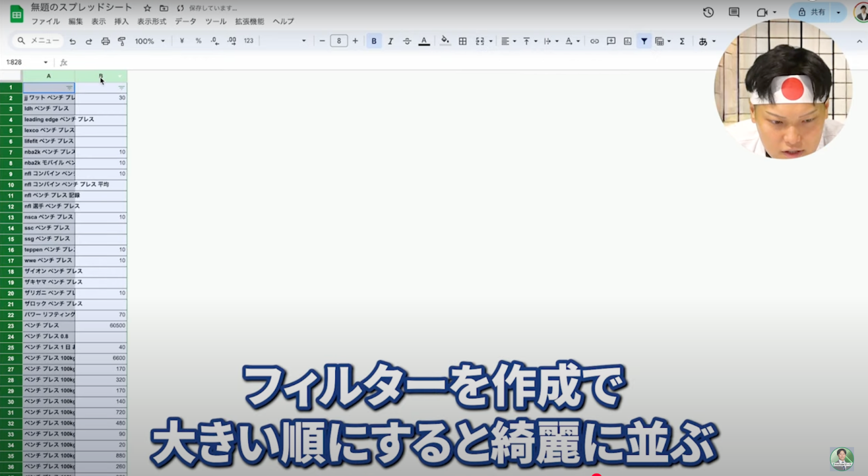Increase font size with plus button
Image resolution: width=868 pixels, height=476 pixels.
pos(355,41)
